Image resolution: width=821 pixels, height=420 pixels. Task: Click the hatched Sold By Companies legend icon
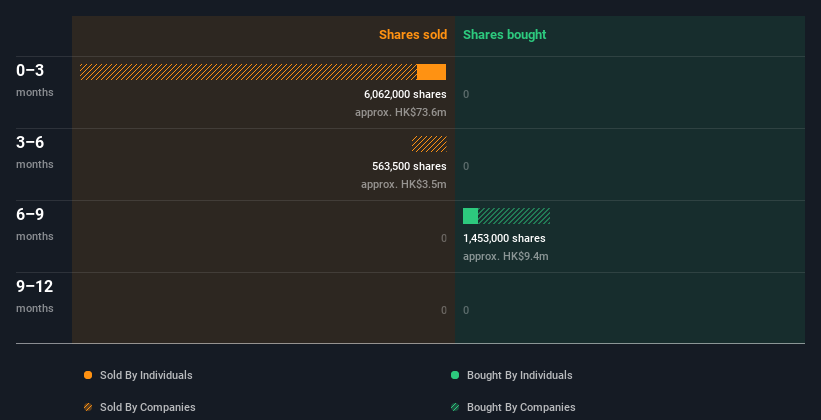[x=88, y=407]
